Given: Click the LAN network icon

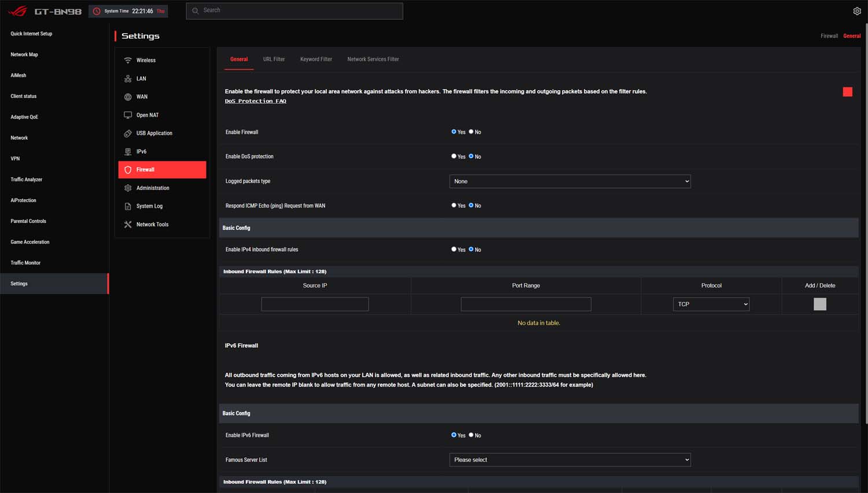Looking at the screenshot, I should coord(128,79).
